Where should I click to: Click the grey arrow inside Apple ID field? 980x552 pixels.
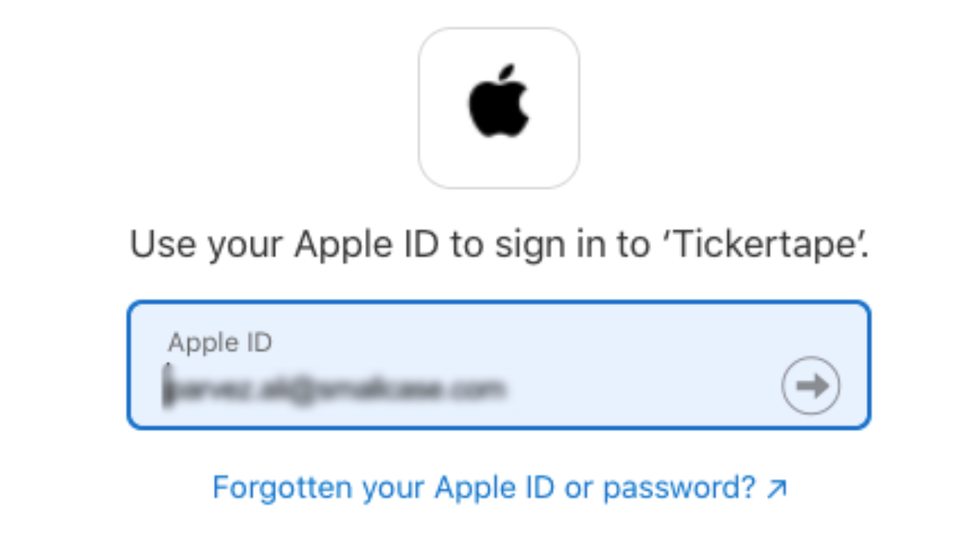(810, 386)
